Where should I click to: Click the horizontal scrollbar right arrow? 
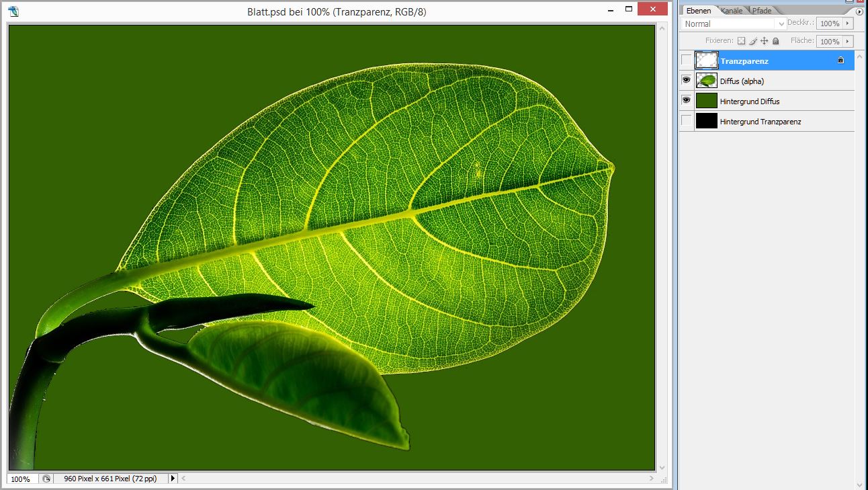pyautogui.click(x=650, y=479)
